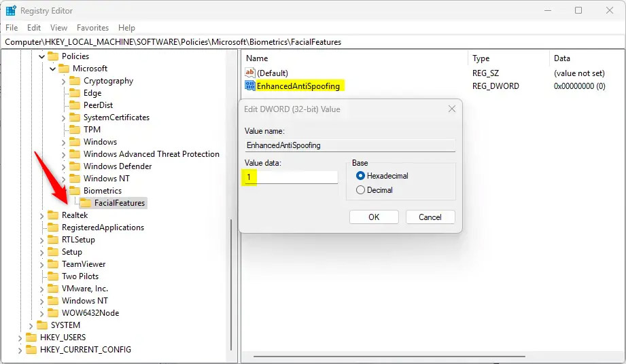Click the Registry Editor app icon in title bar
Viewport: 626px width, 364px height.
tap(11, 11)
